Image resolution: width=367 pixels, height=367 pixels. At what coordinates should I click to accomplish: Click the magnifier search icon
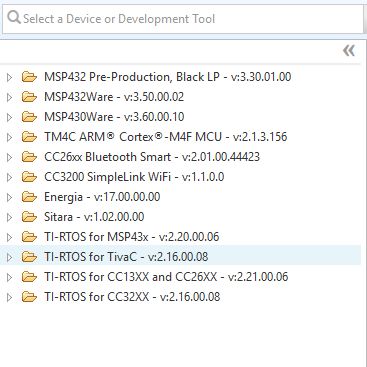(x=14, y=17)
